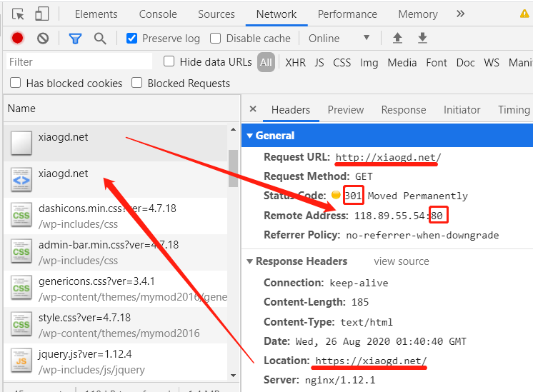Image resolution: width=533 pixels, height=392 pixels.
Task: Show more DevTools tabs chevron
Action: tap(460, 14)
